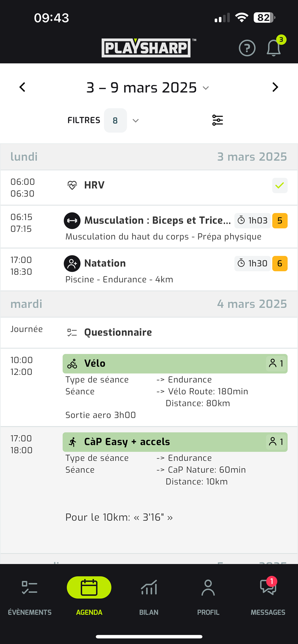
Task: Tap the filter count 8 button
Action: click(x=115, y=121)
